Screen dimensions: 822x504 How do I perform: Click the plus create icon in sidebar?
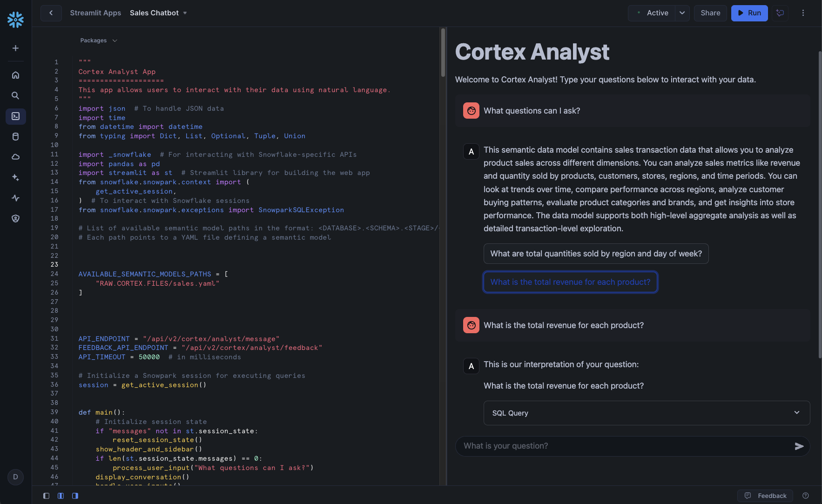click(x=15, y=48)
